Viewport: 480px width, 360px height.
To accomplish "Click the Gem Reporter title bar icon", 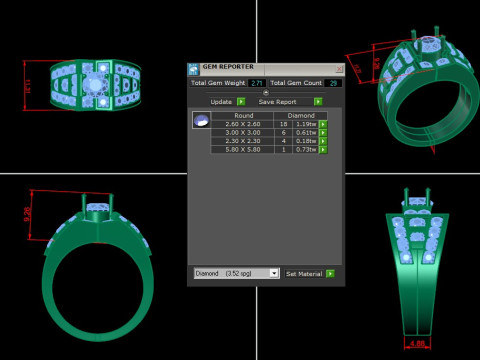I will tap(194, 69).
